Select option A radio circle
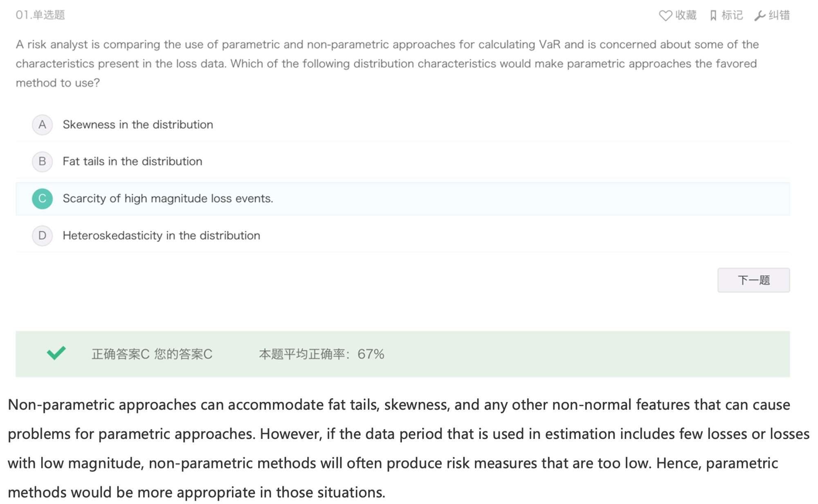The height and width of the screenshot is (504, 818). [x=42, y=125]
